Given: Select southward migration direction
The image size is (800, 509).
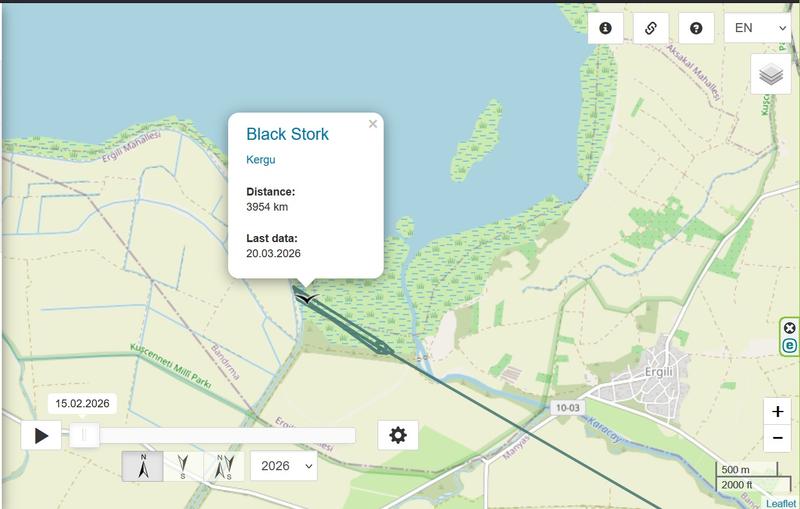Looking at the screenshot, I should (183, 466).
